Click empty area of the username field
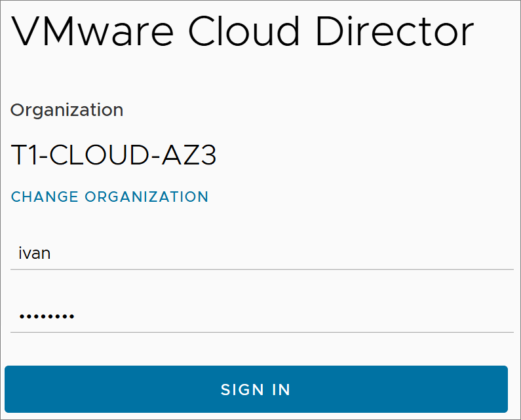 [282, 253]
